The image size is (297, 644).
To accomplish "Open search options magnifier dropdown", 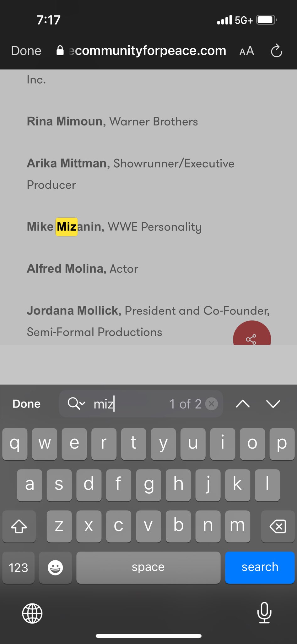I will click(76, 403).
